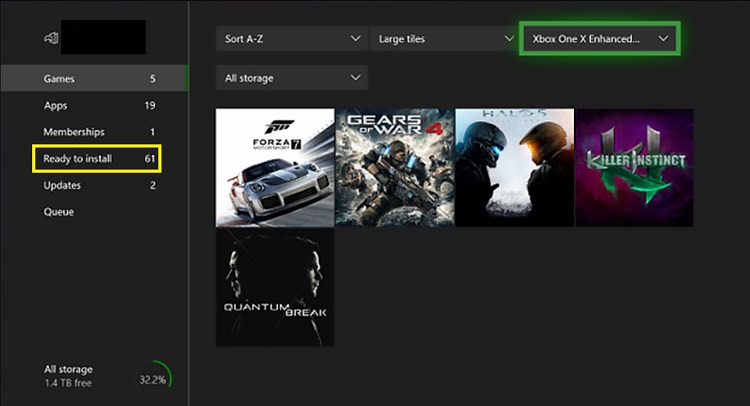Open the All storage filter dropdown
Viewport: 750px width, 406px height.
[292, 77]
